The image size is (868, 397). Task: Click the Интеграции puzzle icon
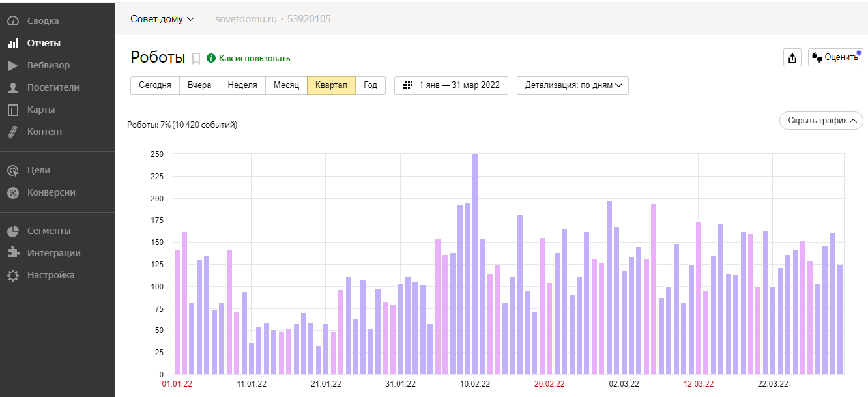click(12, 253)
